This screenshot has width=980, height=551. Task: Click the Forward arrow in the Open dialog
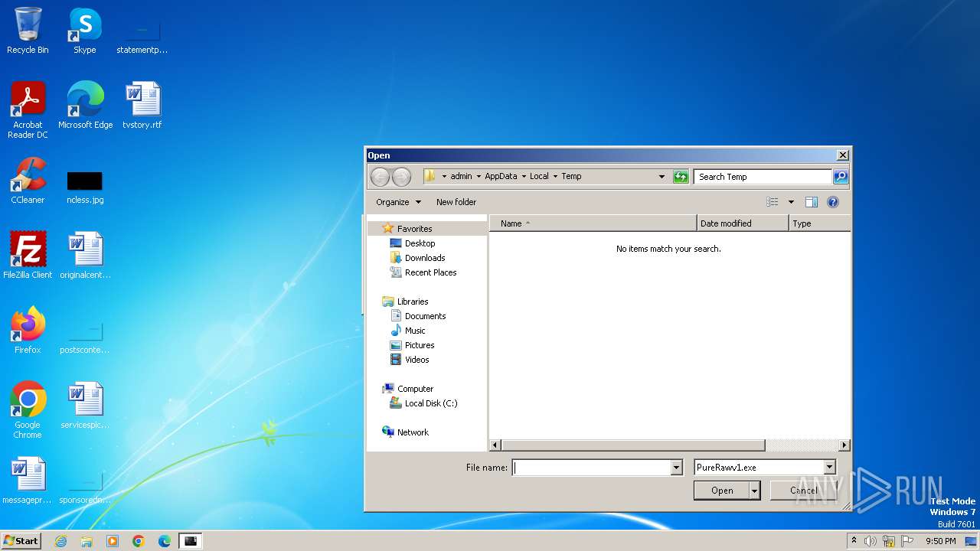click(401, 177)
